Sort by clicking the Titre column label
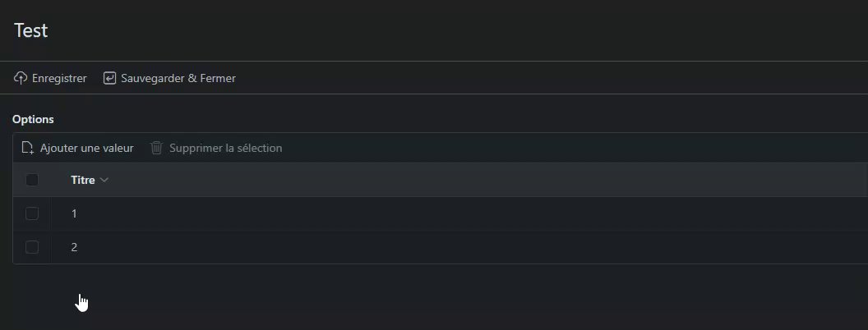 [83, 180]
